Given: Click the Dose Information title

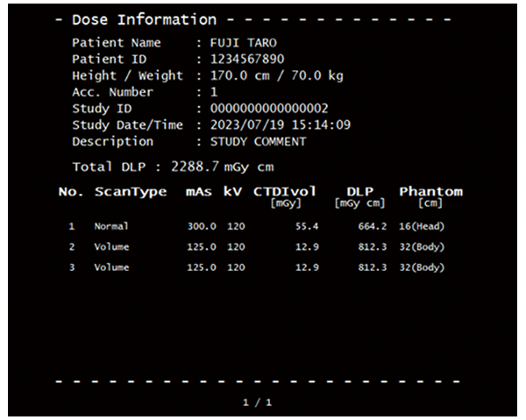Looking at the screenshot, I should [144, 19].
